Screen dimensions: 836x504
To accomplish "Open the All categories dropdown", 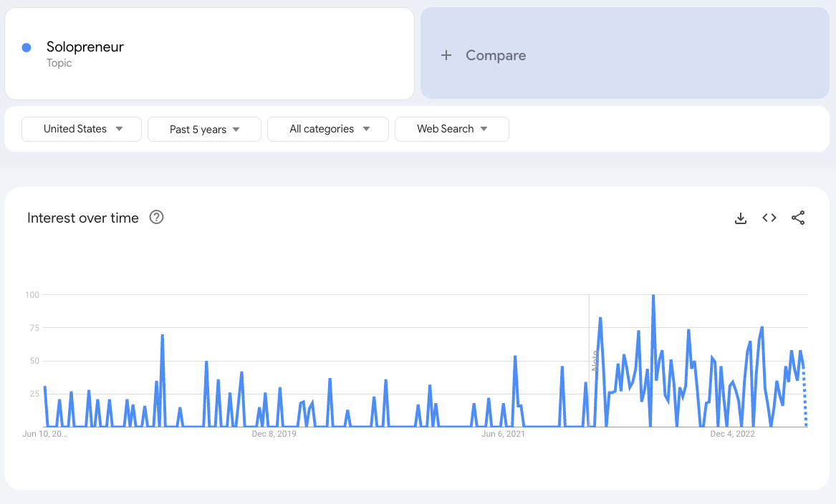I will (327, 129).
